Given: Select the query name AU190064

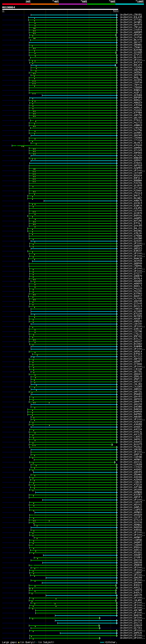Looking at the screenshot, I should click(x=8, y=7).
